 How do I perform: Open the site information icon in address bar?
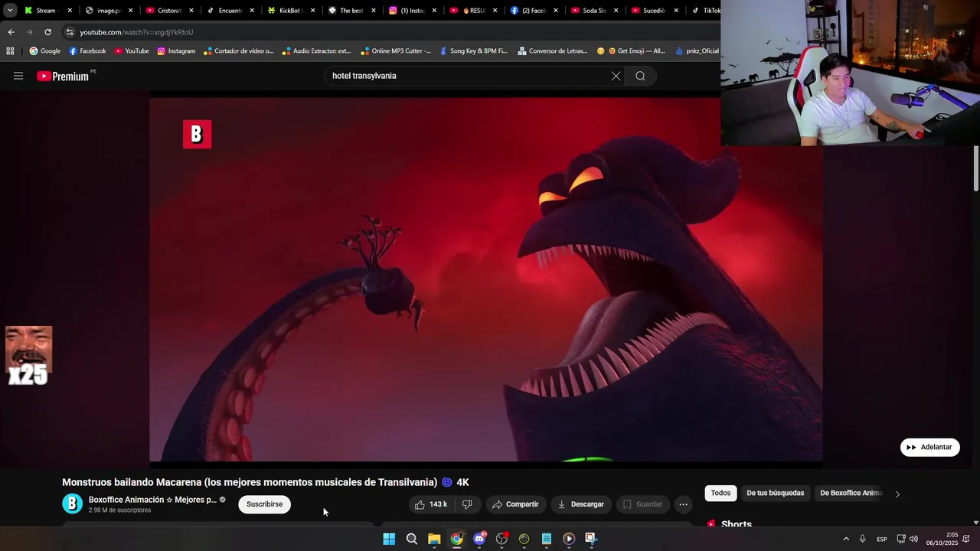70,32
